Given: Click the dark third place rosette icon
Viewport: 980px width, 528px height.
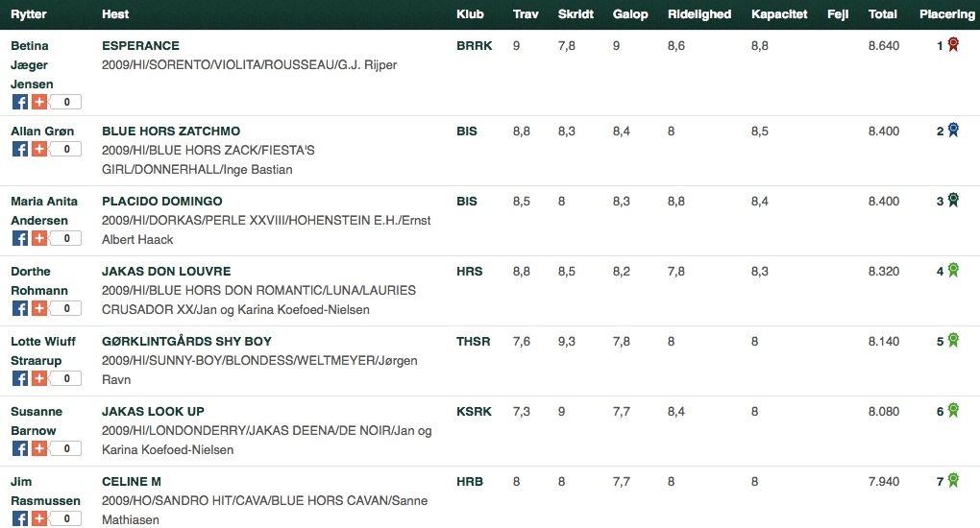Looking at the screenshot, I should click(953, 200).
